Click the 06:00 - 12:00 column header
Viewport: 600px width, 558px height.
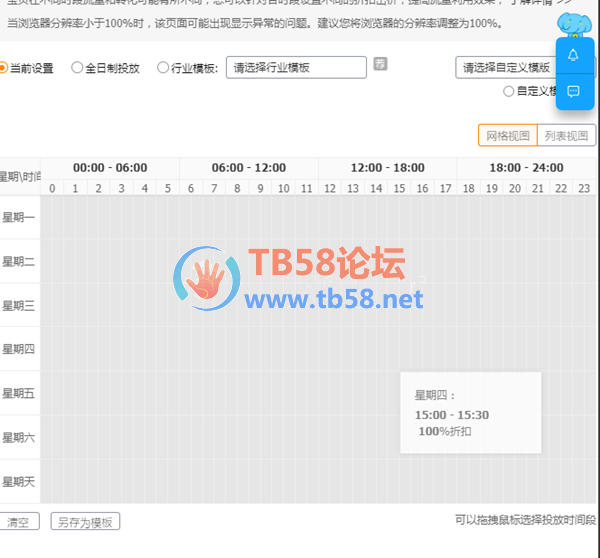[248, 168]
